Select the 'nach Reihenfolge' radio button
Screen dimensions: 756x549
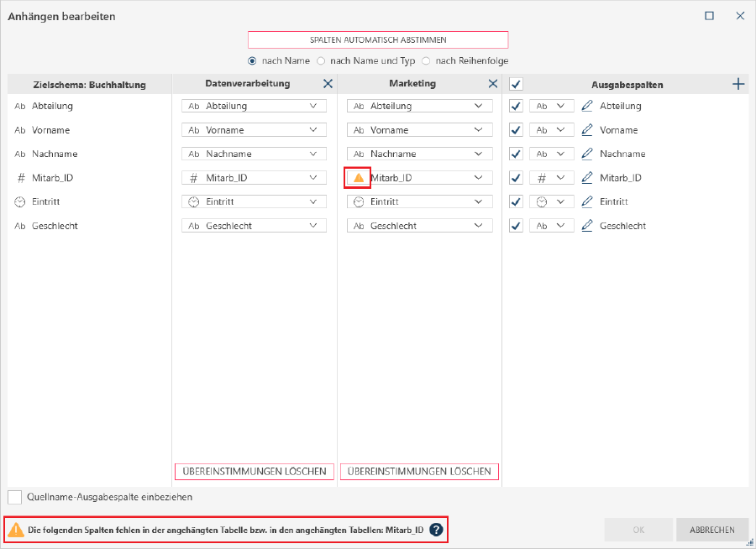pyautogui.click(x=426, y=61)
